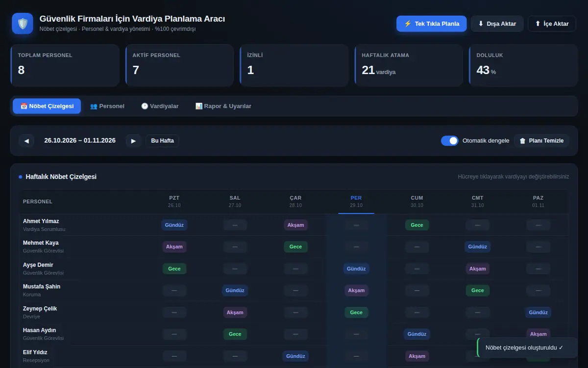Click the PER 29.10 column header

click(x=356, y=202)
